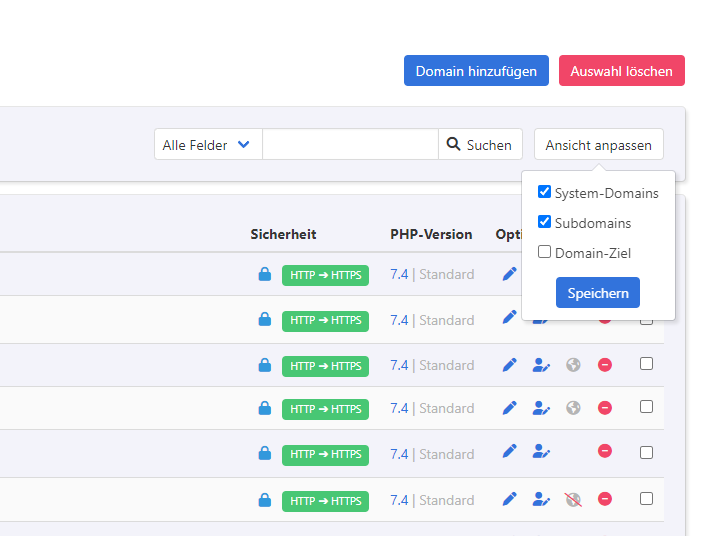Click the crossed-out globe icon in the last row
Image resolution: width=701 pixels, height=536 pixels.
click(x=573, y=499)
